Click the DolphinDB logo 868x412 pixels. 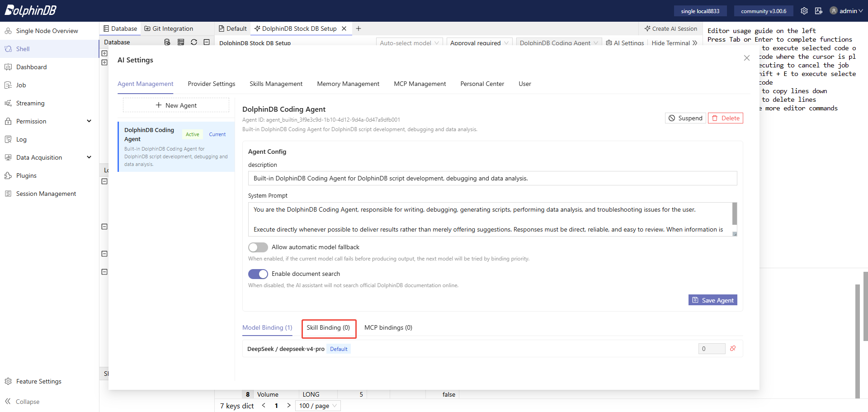pyautogui.click(x=30, y=10)
